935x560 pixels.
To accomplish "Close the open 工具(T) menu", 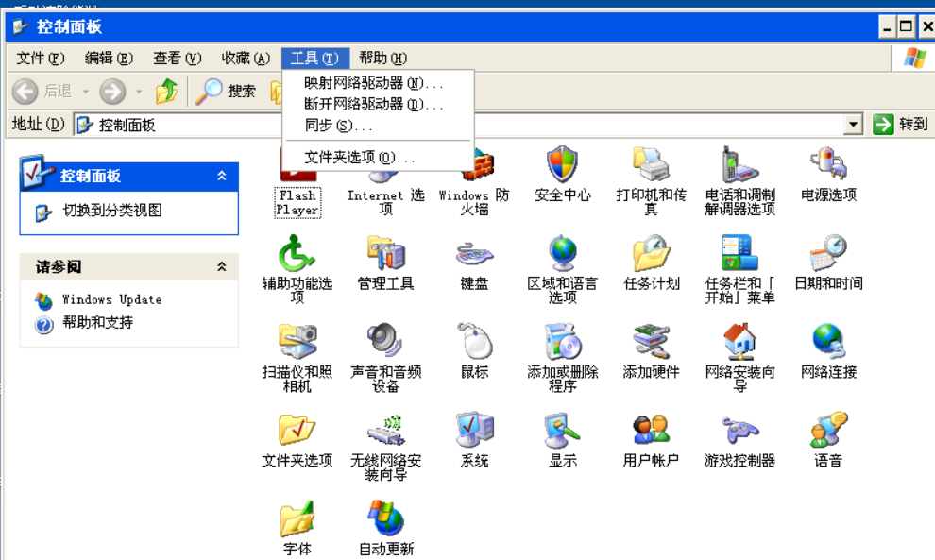I will [314, 59].
